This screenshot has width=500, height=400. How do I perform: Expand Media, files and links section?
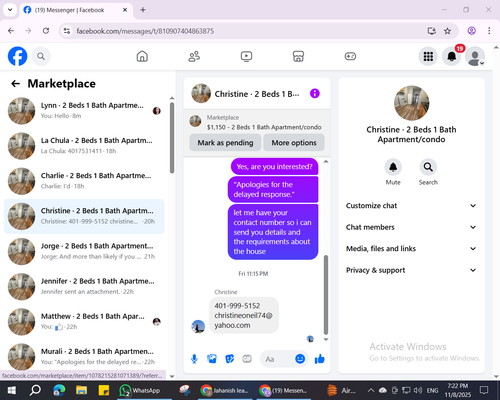click(x=411, y=249)
